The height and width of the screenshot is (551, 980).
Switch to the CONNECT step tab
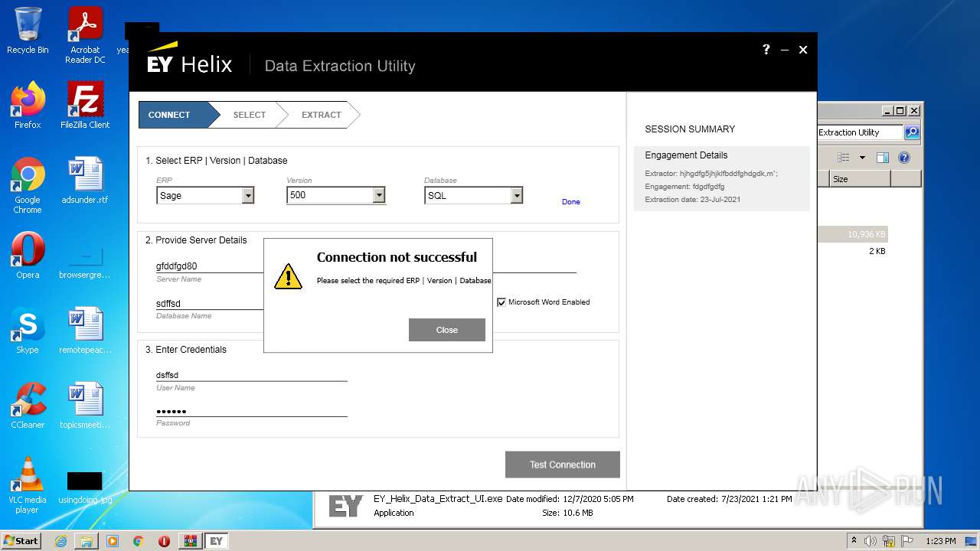(x=174, y=115)
